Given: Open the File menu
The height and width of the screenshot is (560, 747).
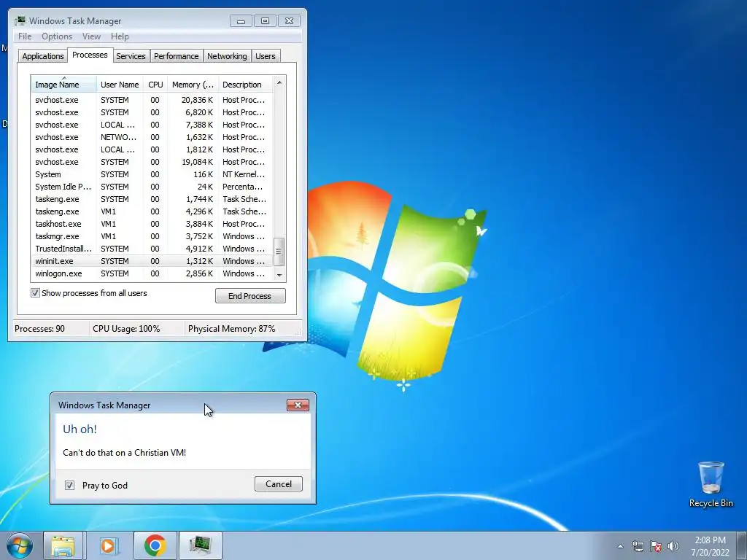Looking at the screenshot, I should coord(25,36).
